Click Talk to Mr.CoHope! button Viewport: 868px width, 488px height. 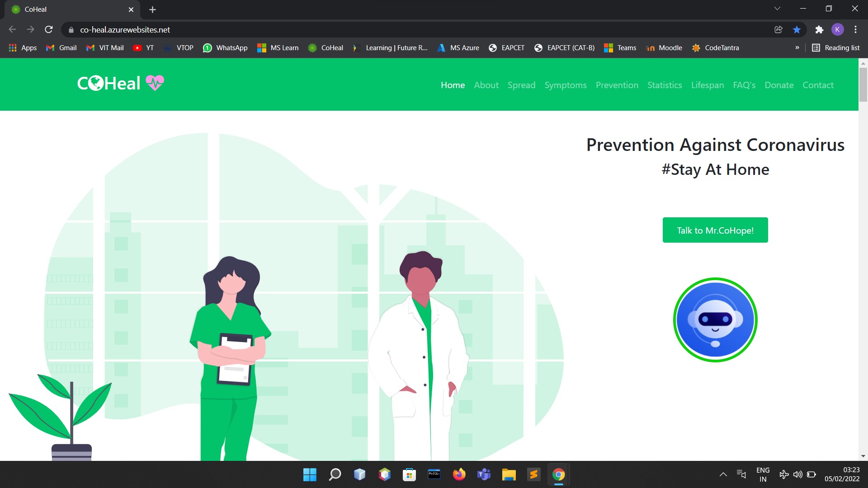click(x=715, y=230)
